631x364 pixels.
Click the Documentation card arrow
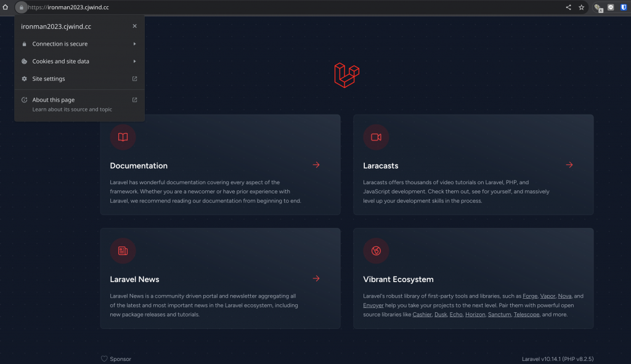316,165
